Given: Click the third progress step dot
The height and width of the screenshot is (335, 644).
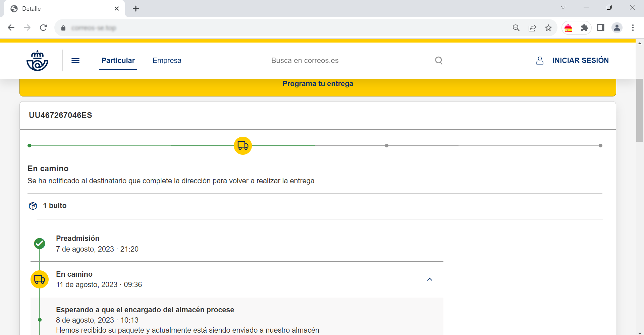Looking at the screenshot, I should 387,146.
